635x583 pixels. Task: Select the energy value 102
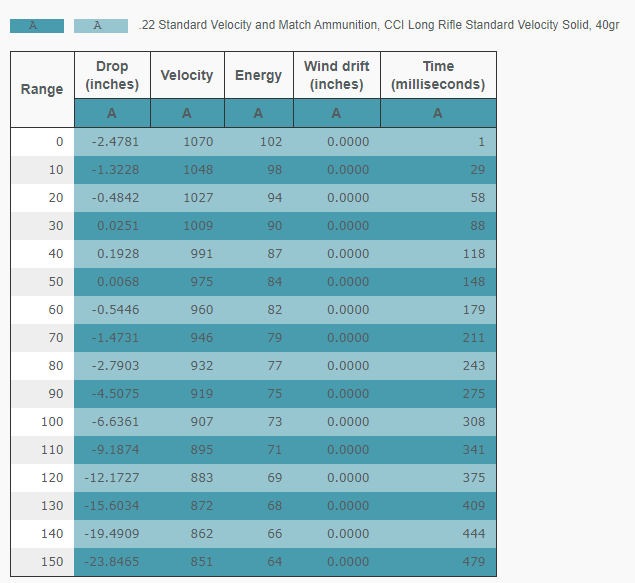tap(270, 142)
